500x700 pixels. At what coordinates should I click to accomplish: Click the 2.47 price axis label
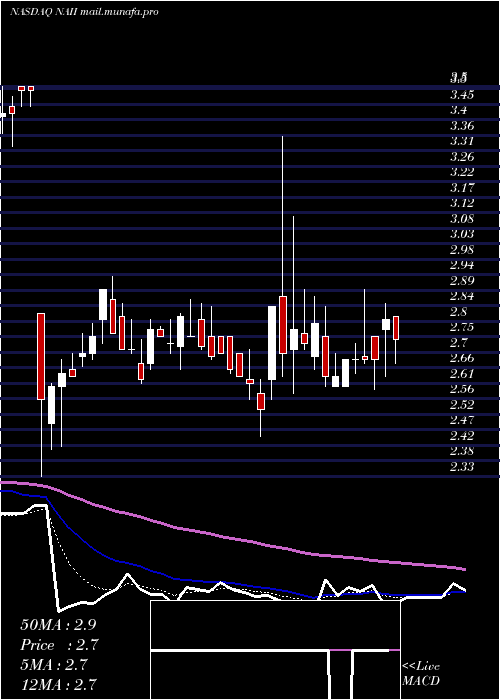(462, 420)
